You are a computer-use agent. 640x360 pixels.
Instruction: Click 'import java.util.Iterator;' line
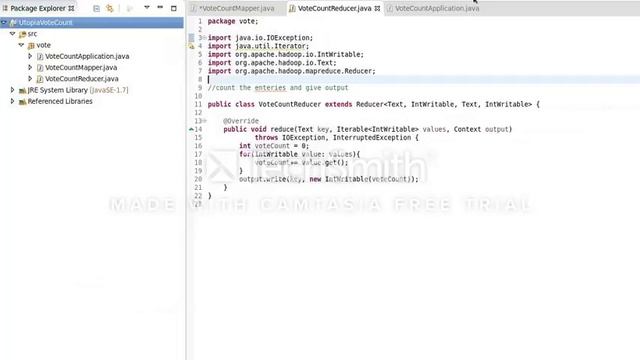[258, 46]
